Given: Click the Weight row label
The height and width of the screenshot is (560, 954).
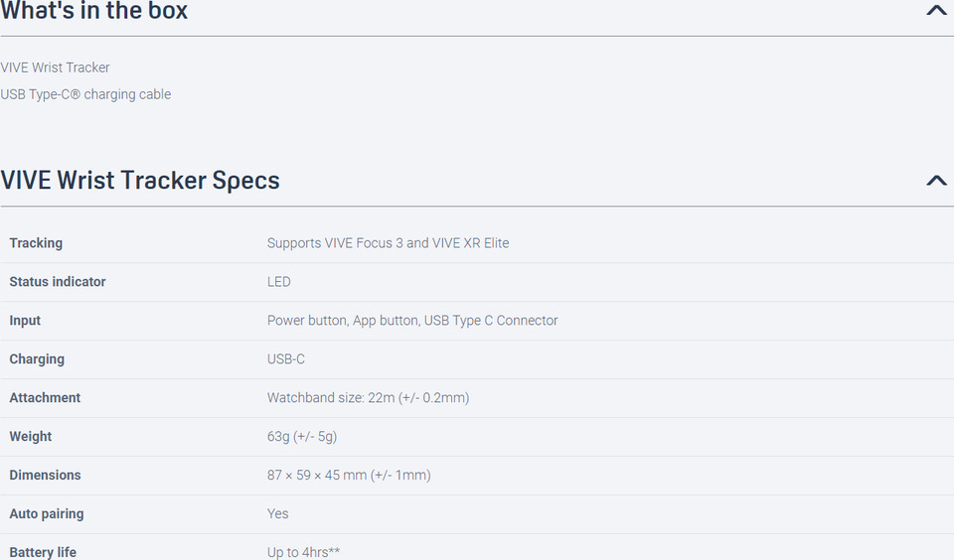Looking at the screenshot, I should [x=31, y=437].
